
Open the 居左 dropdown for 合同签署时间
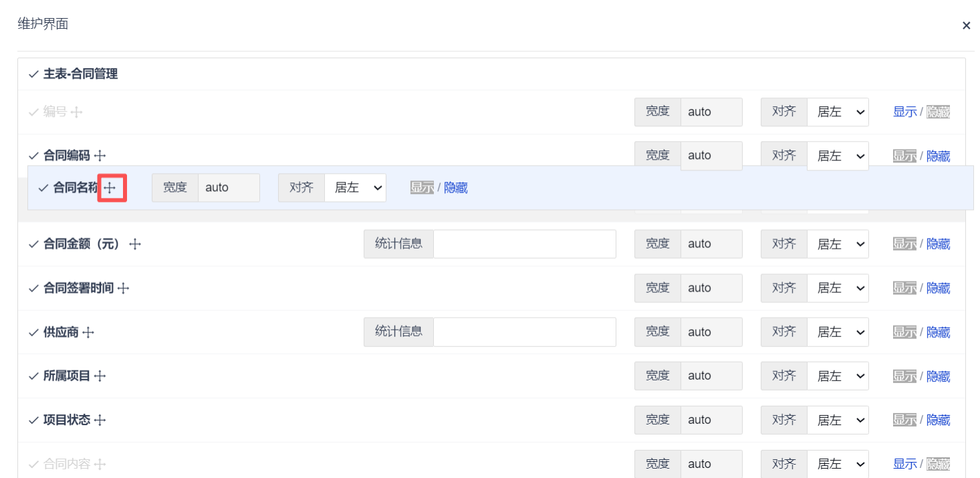838,287
